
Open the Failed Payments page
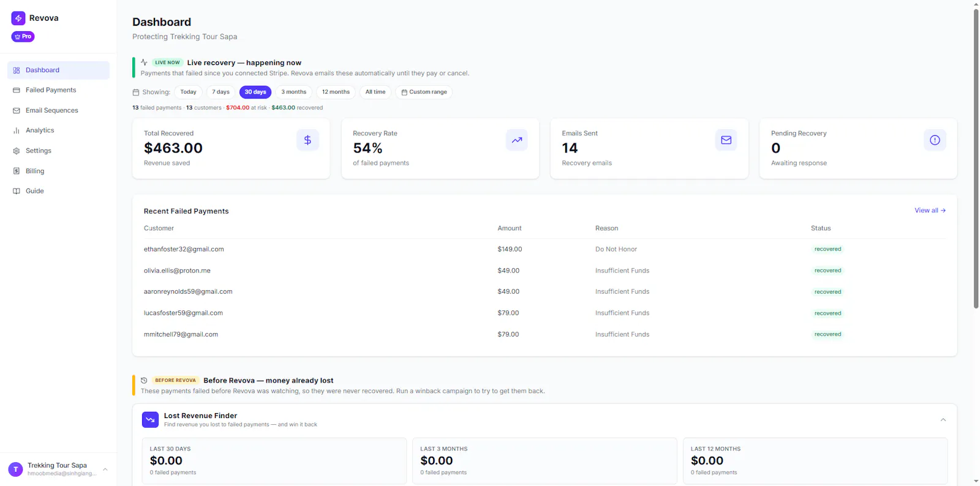click(58, 90)
